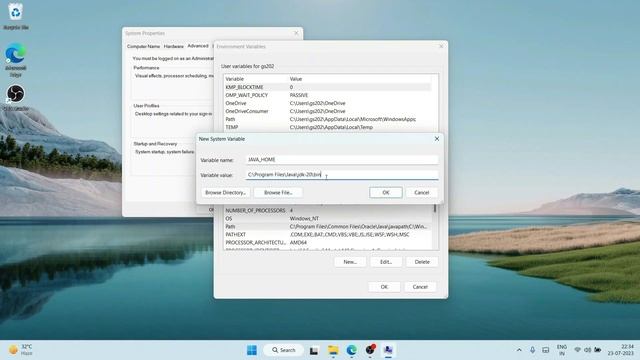The height and width of the screenshot is (360, 640).
Task: Click Delete under system variables list
Action: pyautogui.click(x=422, y=262)
